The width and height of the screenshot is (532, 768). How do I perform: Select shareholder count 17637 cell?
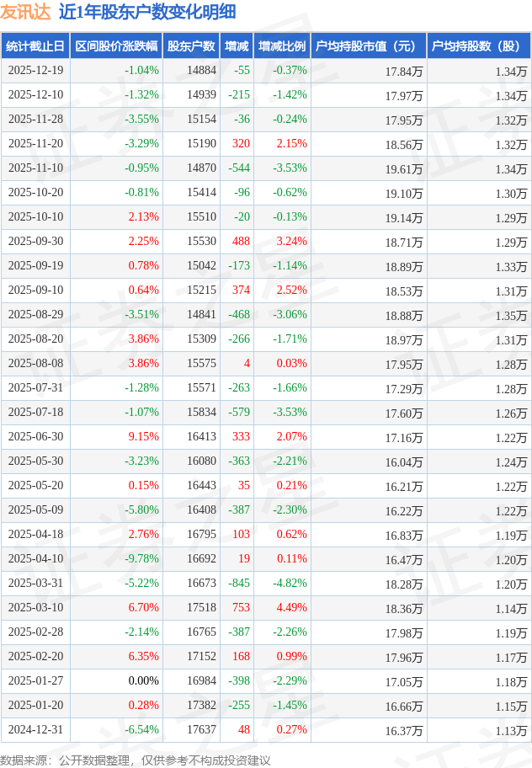(201, 730)
